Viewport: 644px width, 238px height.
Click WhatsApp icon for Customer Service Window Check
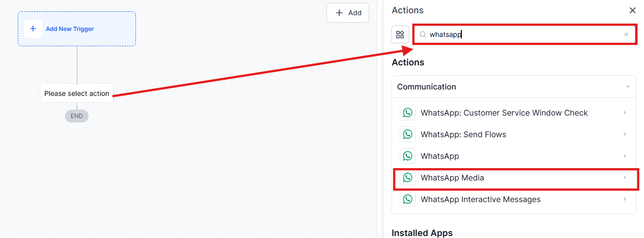408,113
